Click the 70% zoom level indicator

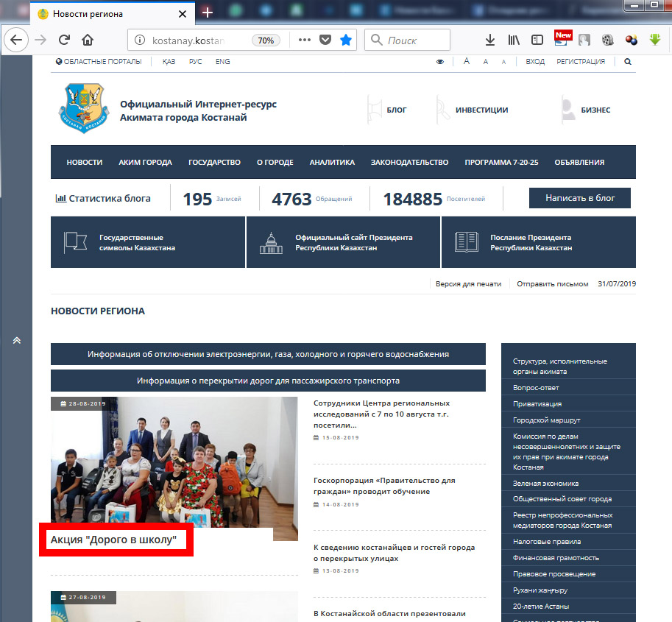click(266, 40)
